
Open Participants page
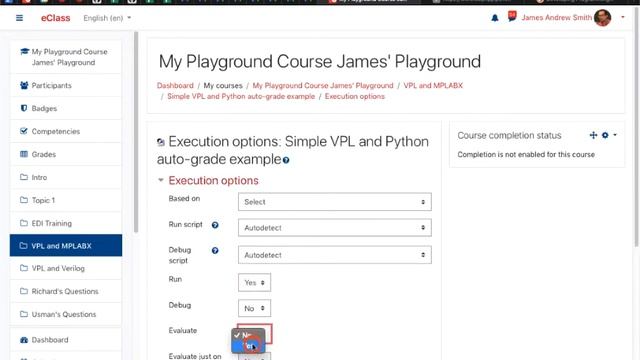click(x=66, y=85)
